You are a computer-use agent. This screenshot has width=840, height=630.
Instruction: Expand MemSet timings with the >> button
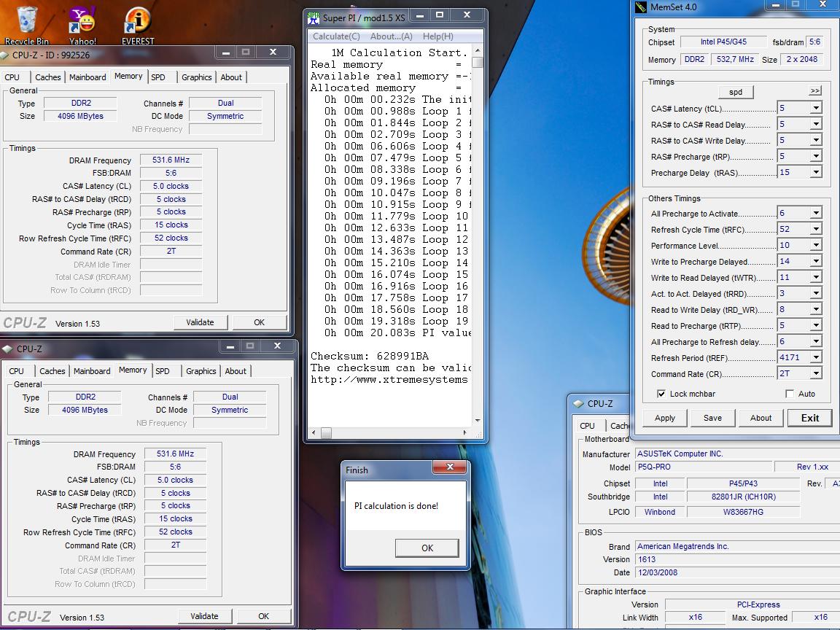tap(814, 91)
